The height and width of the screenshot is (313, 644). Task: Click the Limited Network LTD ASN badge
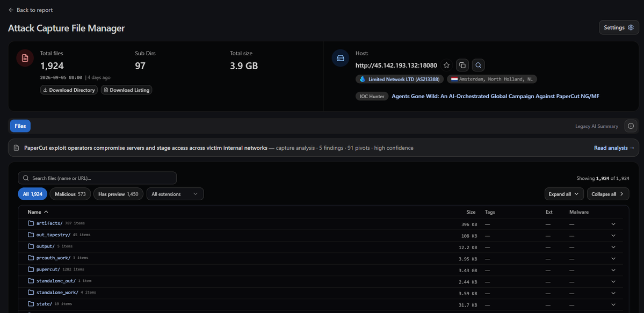[400, 79]
